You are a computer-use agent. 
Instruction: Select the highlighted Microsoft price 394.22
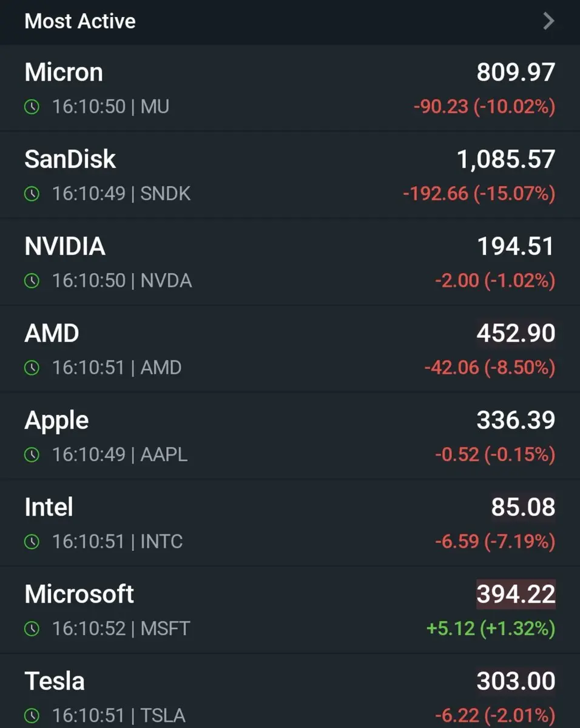(x=516, y=595)
